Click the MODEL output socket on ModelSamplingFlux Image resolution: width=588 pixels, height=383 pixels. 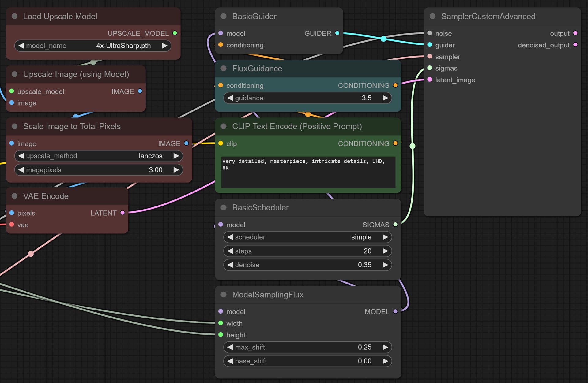point(395,311)
